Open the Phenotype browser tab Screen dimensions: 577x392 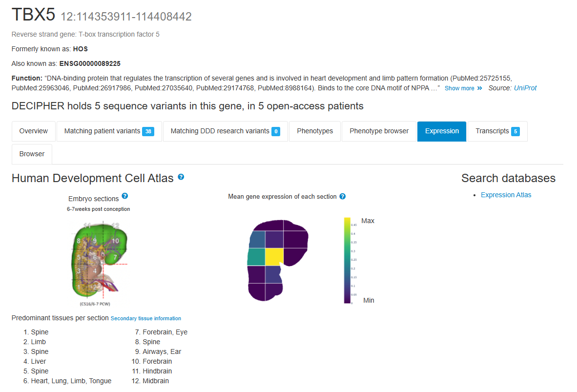pyautogui.click(x=379, y=131)
